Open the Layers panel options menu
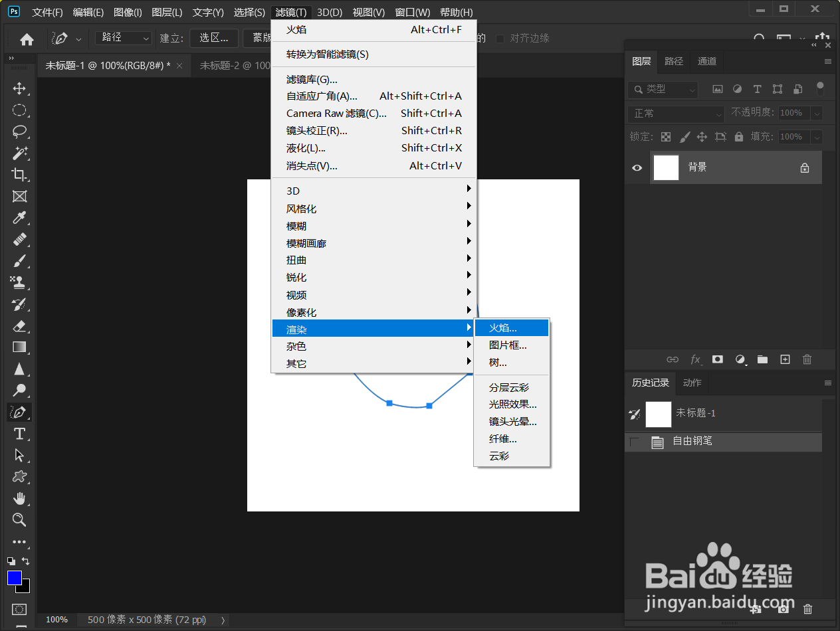The image size is (840, 631). click(x=828, y=61)
